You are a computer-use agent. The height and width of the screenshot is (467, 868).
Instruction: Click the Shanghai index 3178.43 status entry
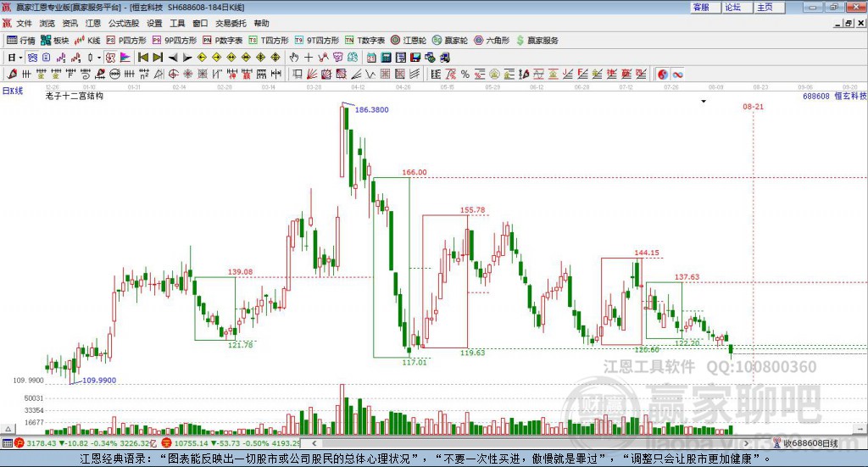(85, 443)
